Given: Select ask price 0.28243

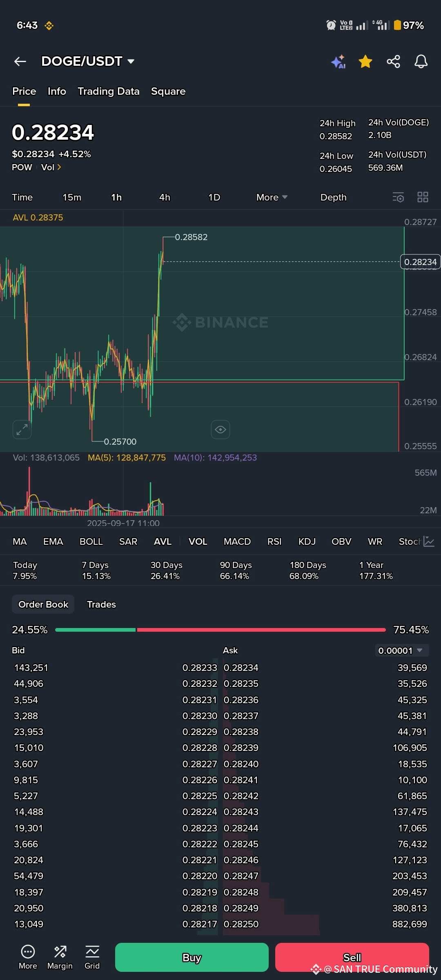Looking at the screenshot, I should pos(241,812).
